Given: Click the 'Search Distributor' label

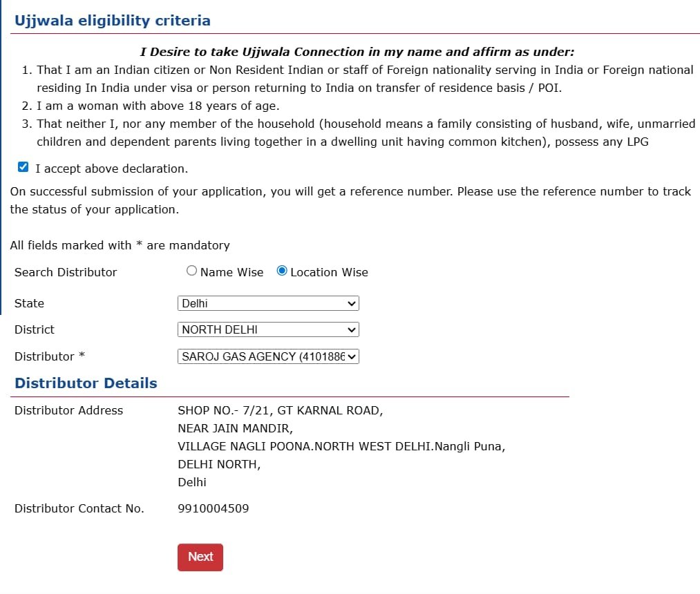Looking at the screenshot, I should click(66, 272).
